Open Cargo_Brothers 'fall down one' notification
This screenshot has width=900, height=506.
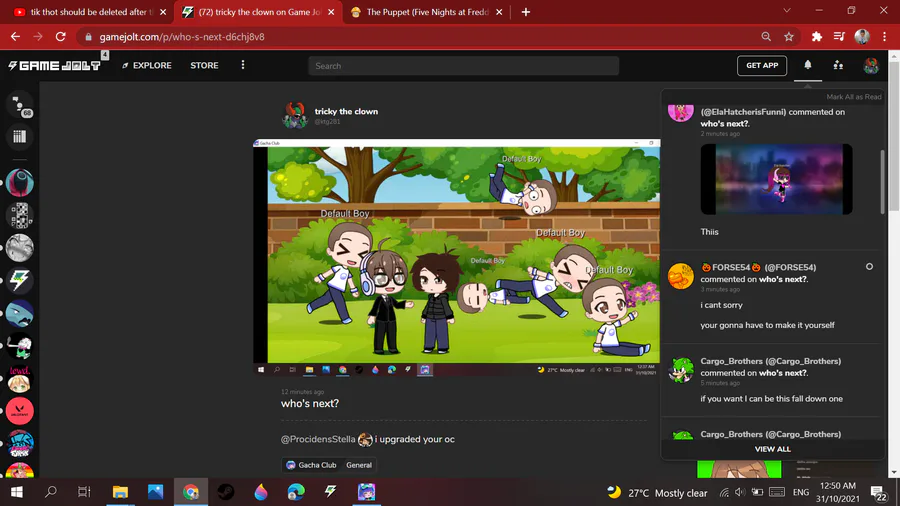pyautogui.click(x=771, y=380)
